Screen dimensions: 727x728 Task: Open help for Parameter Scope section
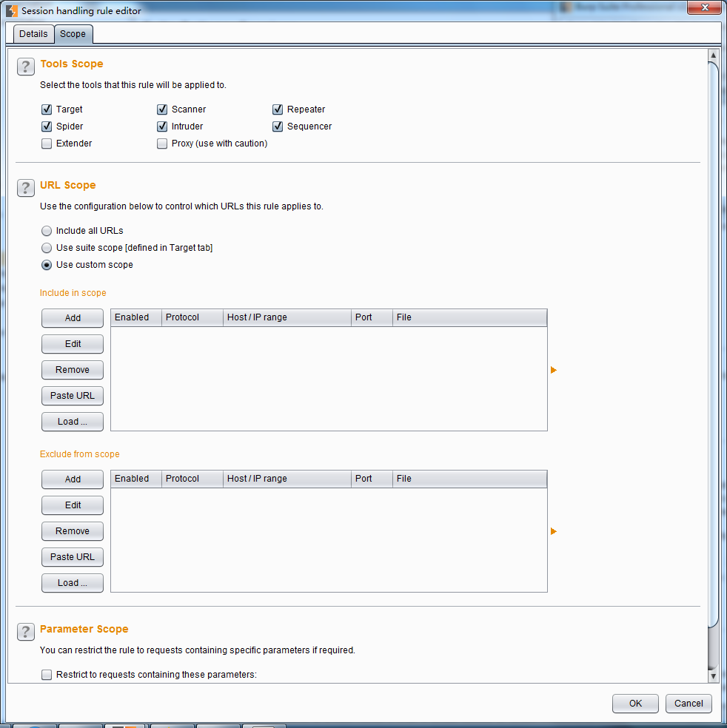pyautogui.click(x=26, y=632)
